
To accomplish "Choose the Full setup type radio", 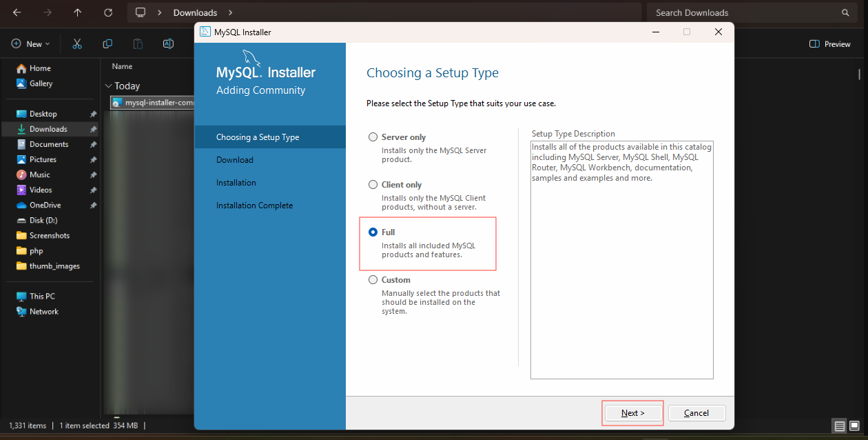I will coord(373,232).
